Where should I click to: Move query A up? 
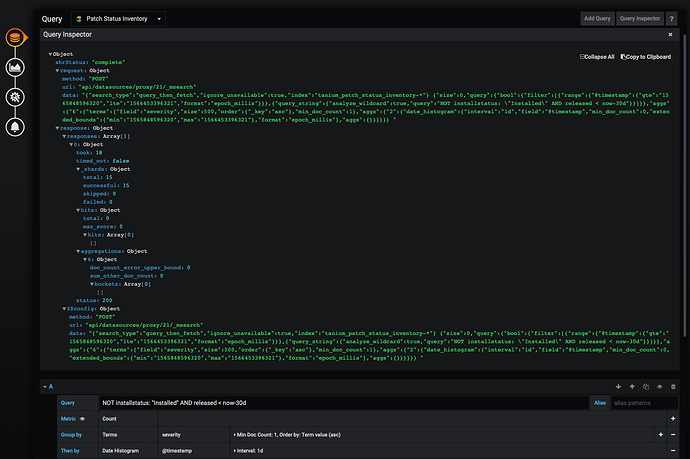(x=632, y=386)
